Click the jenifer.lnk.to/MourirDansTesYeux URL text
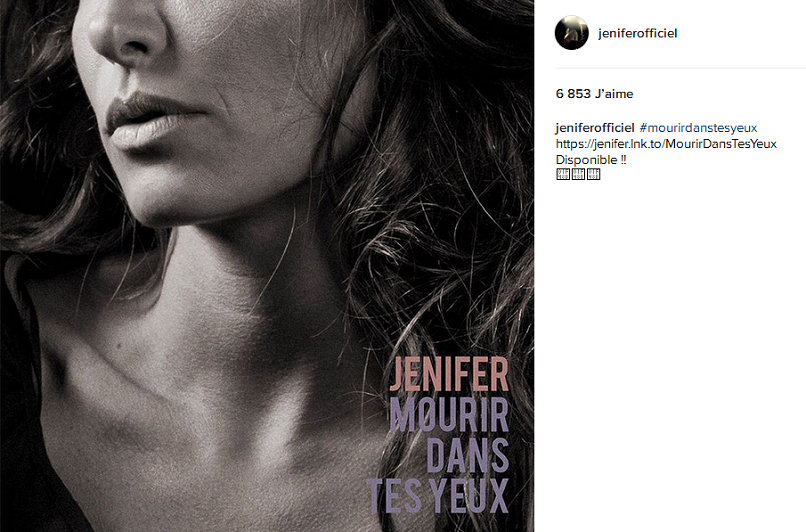Screen dimensions: 806x532 (666, 144)
